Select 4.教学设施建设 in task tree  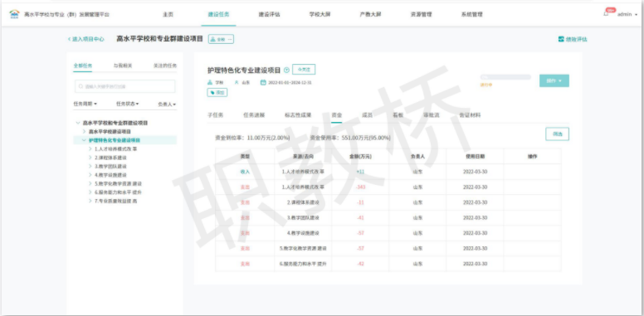[x=111, y=175]
